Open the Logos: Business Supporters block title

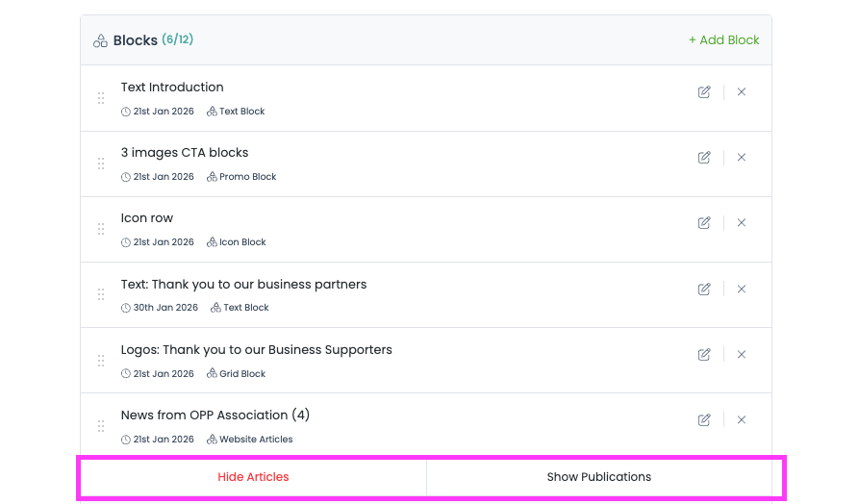[256, 350]
